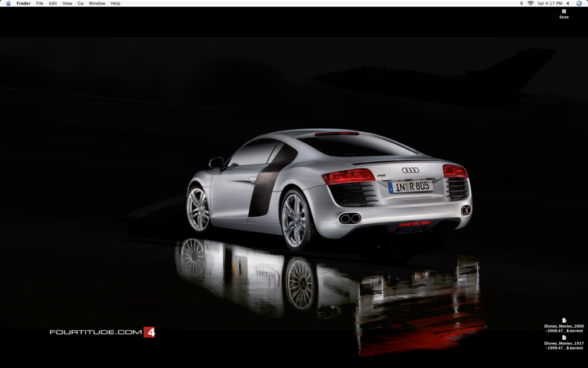Click the FOURTITUDE.COM wallpaper logo

(95, 332)
